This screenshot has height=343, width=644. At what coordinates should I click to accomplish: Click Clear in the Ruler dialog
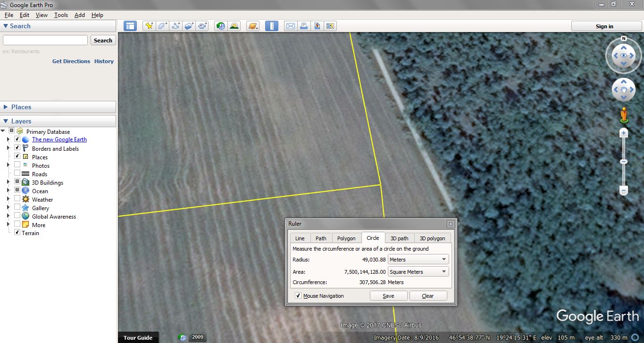pos(428,296)
